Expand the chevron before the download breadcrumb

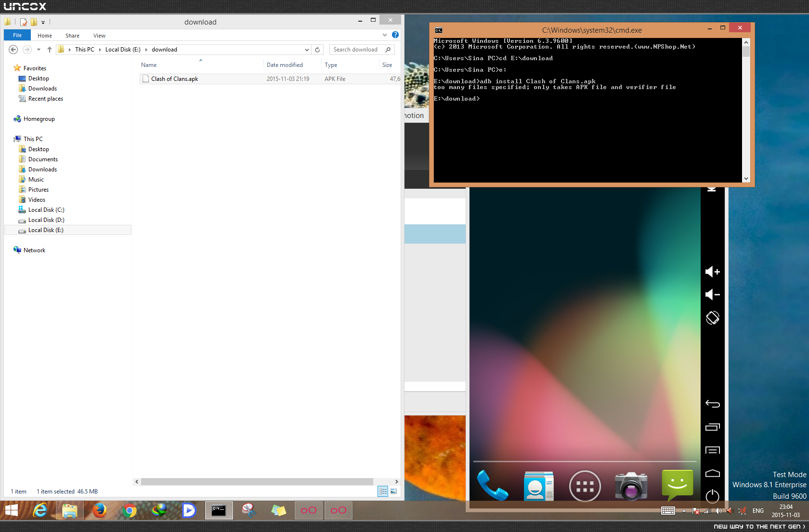point(146,50)
